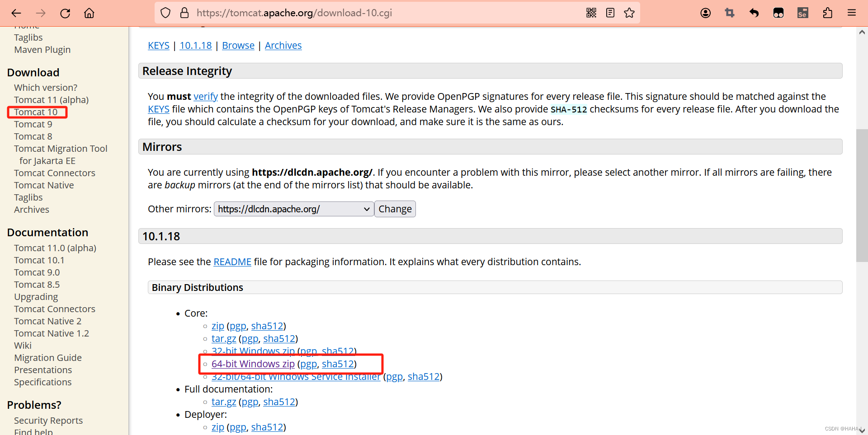Open pgp signature for 64-bit Windows zip
The height and width of the screenshot is (435, 868).
(x=309, y=364)
